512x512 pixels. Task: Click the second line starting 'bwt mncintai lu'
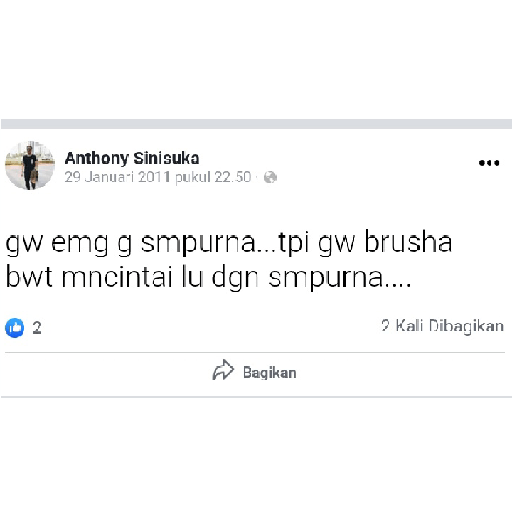[x=209, y=277]
